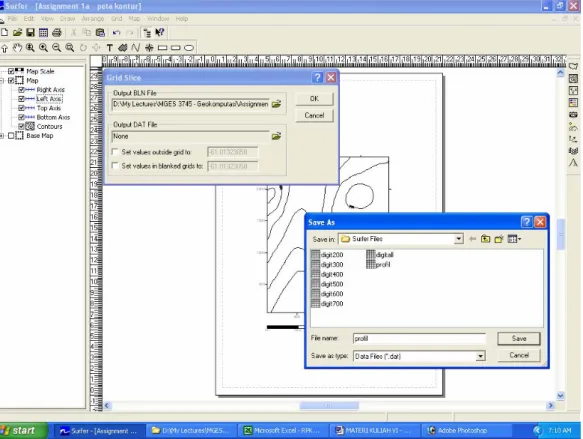This screenshot has width=583, height=439.
Task: Select the Text tool T icon
Action: [110, 48]
